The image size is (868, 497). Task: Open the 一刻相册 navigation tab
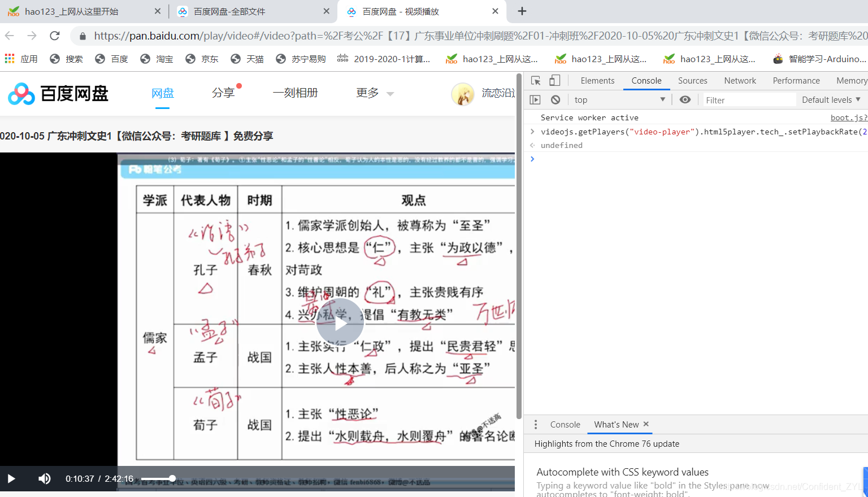[296, 93]
